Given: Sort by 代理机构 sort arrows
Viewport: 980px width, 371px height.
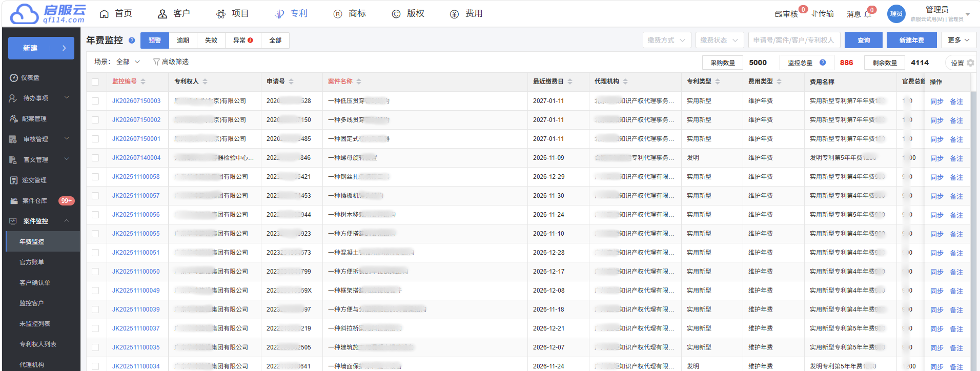Looking at the screenshot, I should tap(625, 81).
